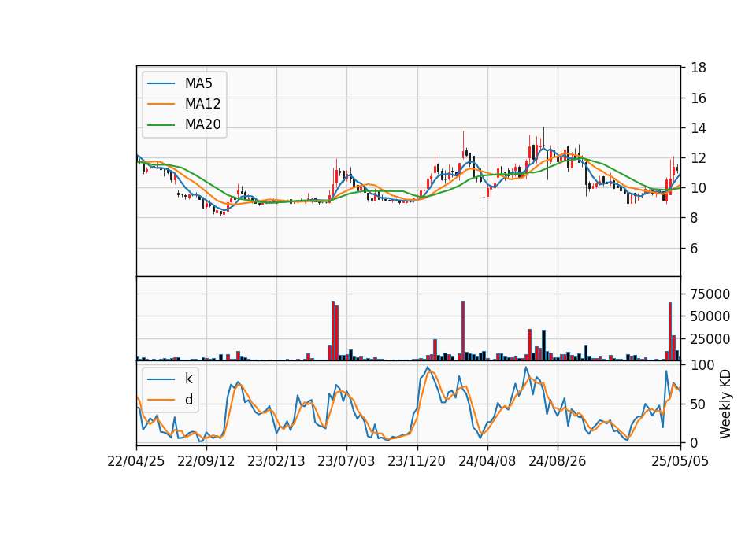Click the MA12 legend label
Screen dimensions: 756x543
click(x=202, y=104)
